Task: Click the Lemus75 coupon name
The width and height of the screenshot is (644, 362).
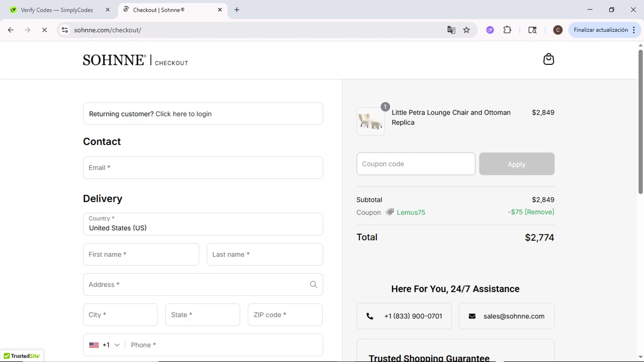Action: (x=411, y=212)
